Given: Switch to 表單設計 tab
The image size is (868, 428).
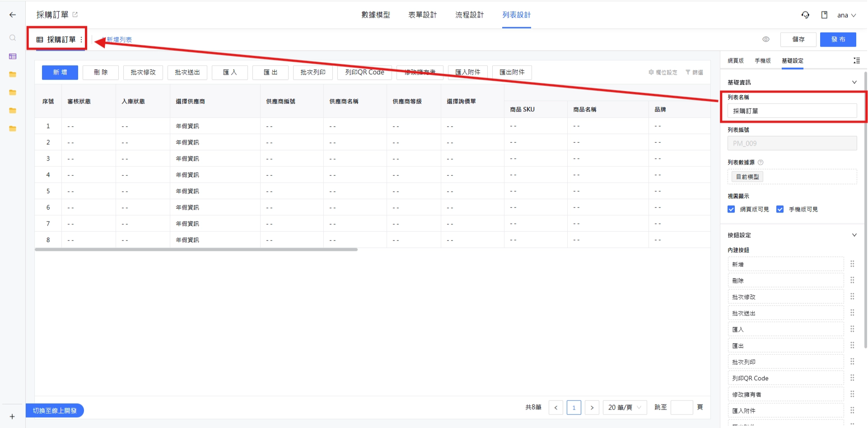Looking at the screenshot, I should point(422,15).
